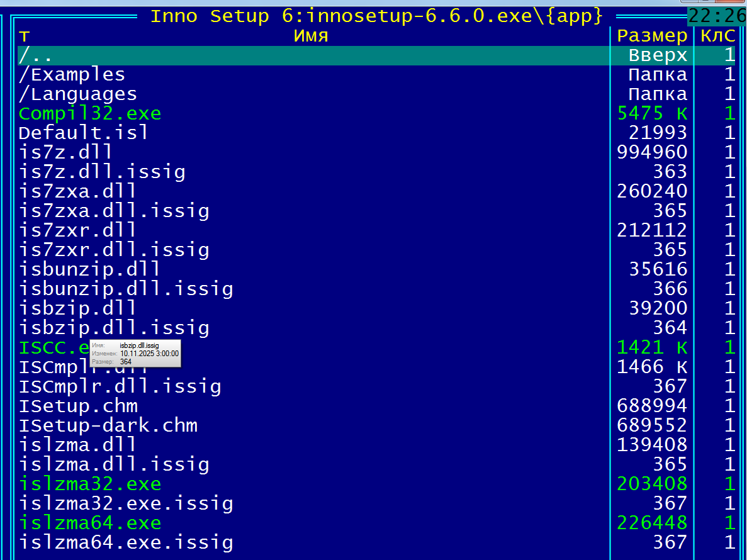
Task: Sort by 'Размер' column header
Action: 652,36
